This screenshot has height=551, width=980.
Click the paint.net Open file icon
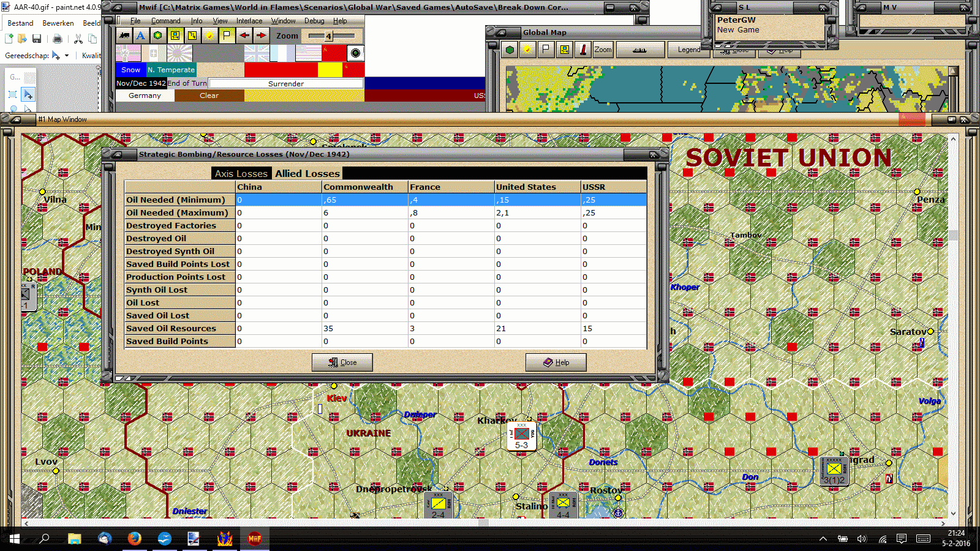click(22, 39)
